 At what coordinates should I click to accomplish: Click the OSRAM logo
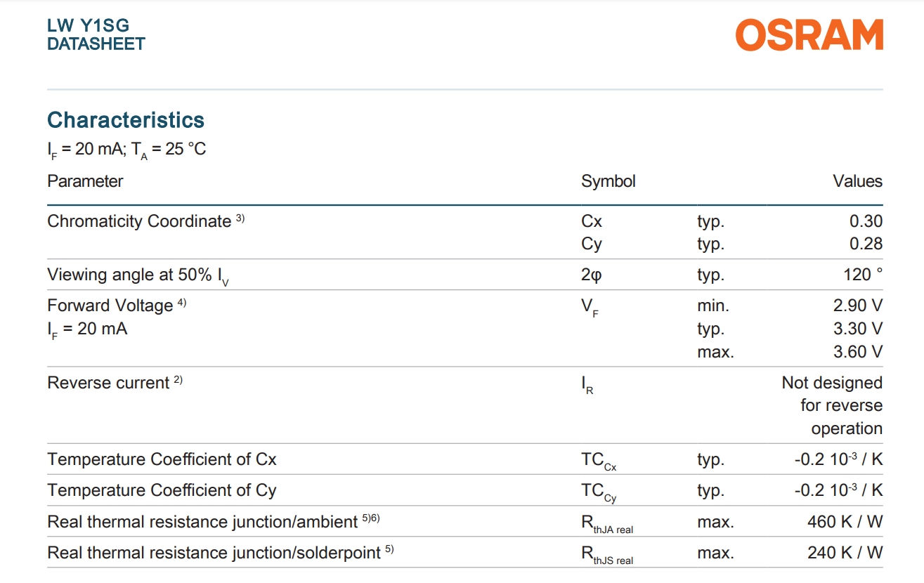(809, 36)
